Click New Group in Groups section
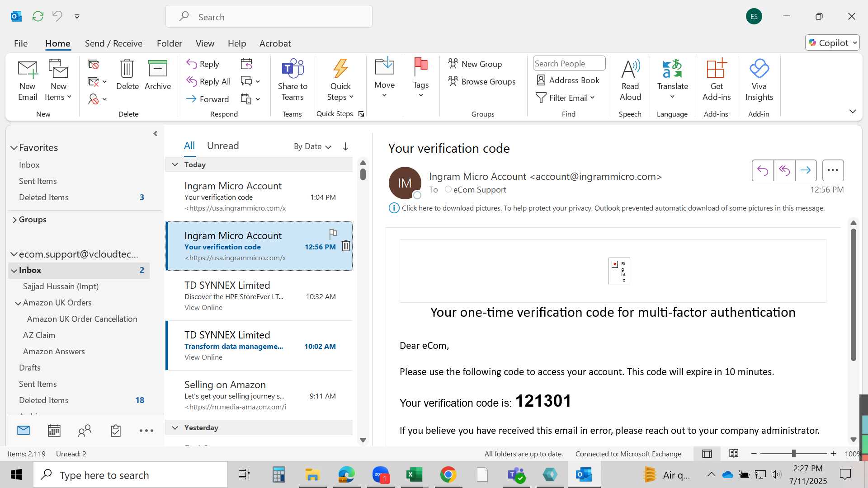This screenshot has height=488, width=868. (475, 64)
